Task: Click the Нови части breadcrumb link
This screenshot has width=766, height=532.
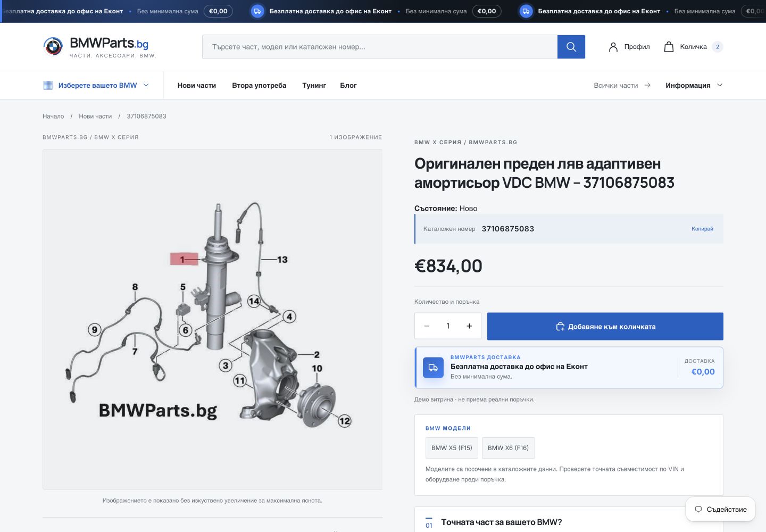Action: tap(95, 116)
